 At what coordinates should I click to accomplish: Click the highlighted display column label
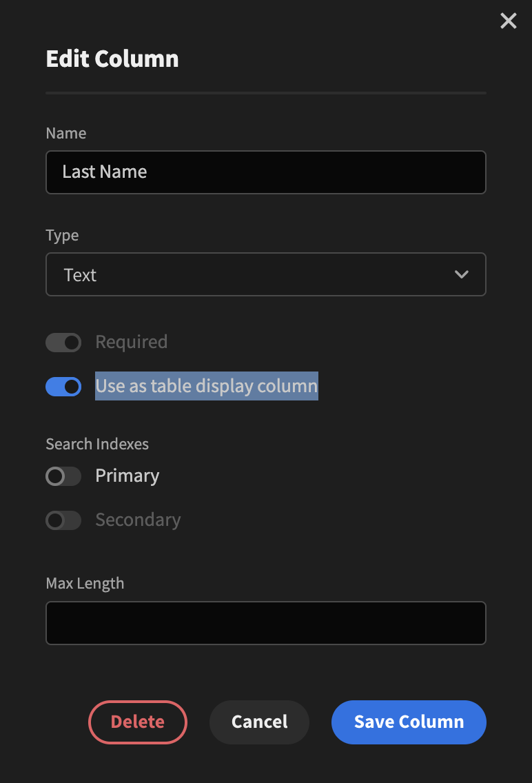tap(206, 386)
